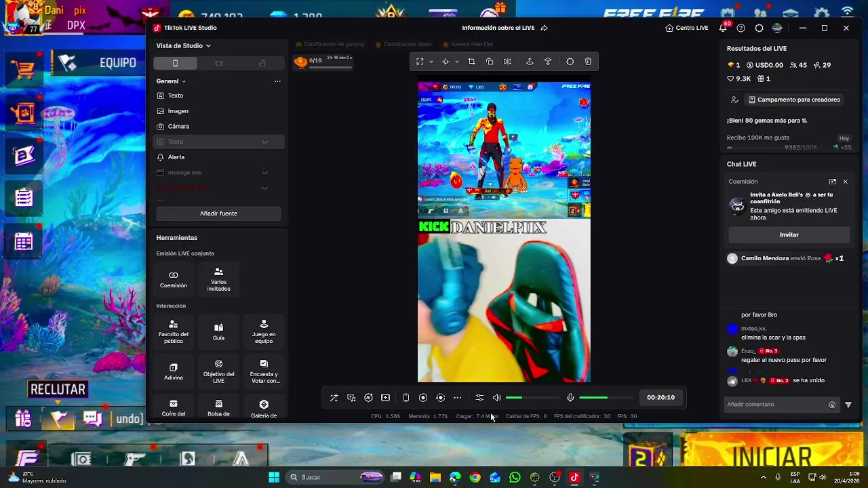868x488 pixels.
Task: Open help question mark icon in title bar
Action: click(x=741, y=28)
